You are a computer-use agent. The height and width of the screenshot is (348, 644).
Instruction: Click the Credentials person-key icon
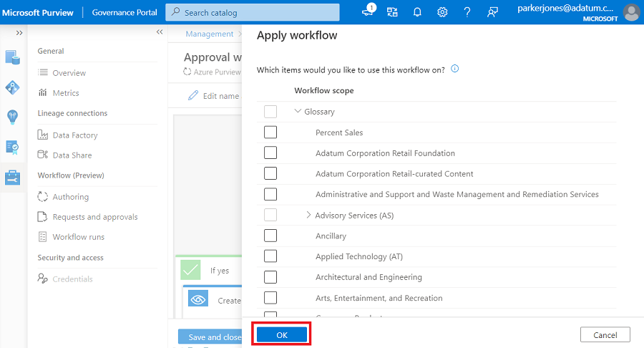[x=43, y=279]
